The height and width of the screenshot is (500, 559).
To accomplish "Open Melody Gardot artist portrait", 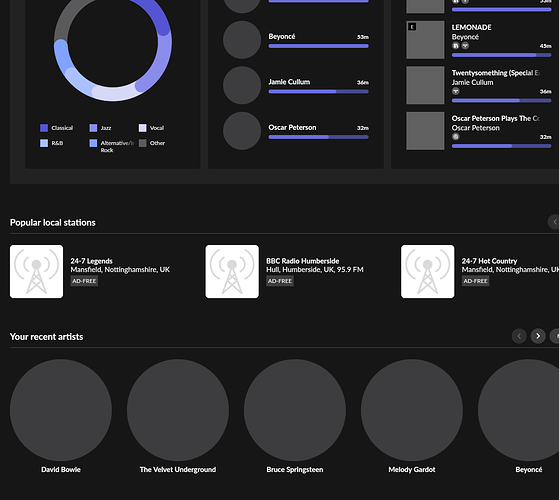I will (412, 410).
